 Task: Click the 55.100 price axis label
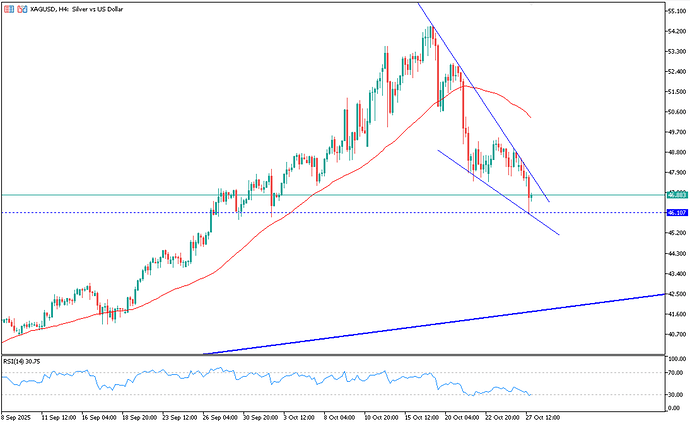click(676, 11)
